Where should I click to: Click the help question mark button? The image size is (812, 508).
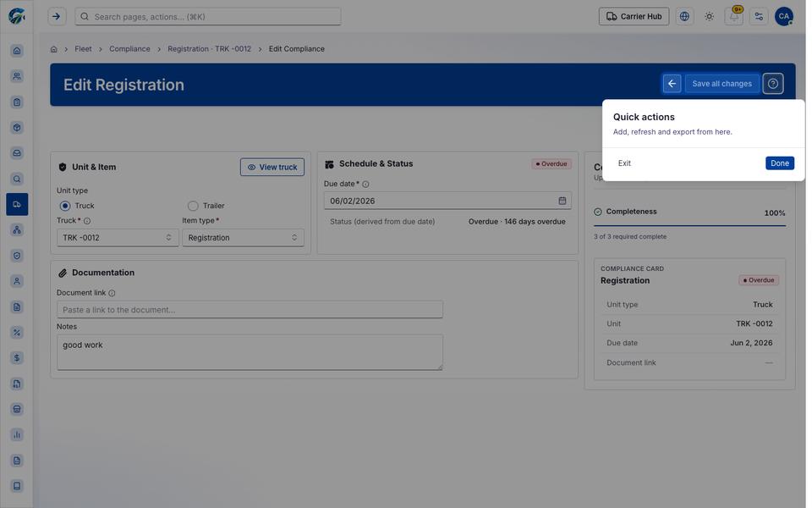pos(772,84)
